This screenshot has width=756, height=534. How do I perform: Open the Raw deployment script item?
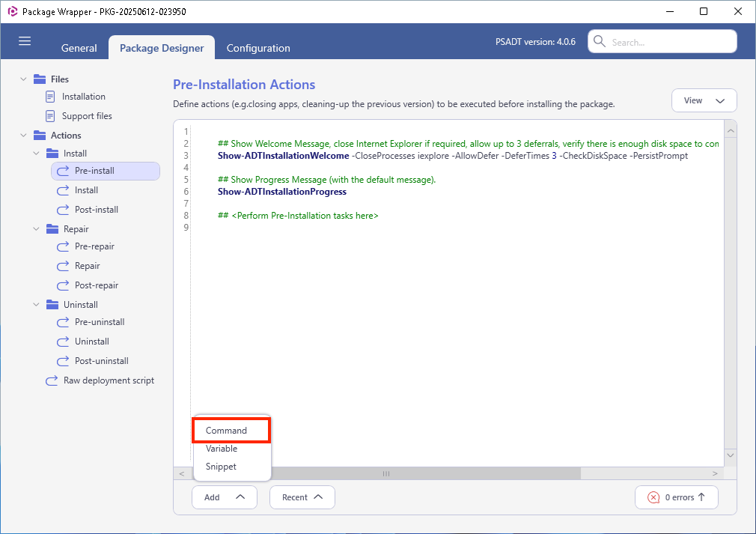(x=109, y=380)
